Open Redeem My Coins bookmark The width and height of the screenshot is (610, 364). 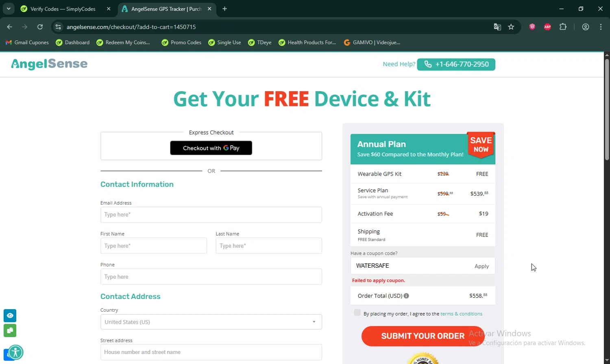click(123, 42)
